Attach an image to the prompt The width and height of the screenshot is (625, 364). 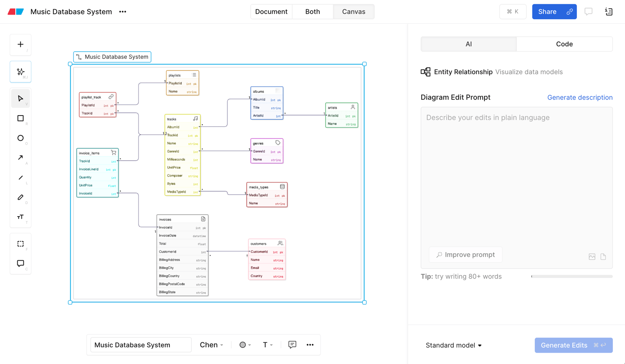click(592, 257)
